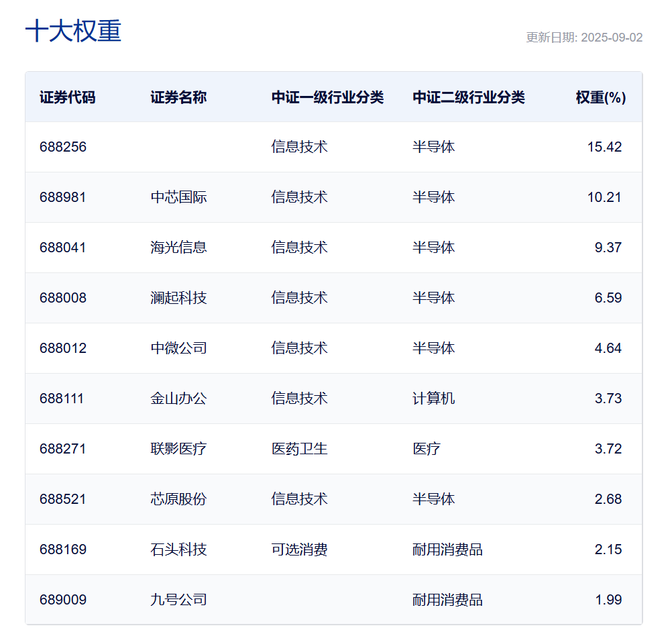Open the 九号公司 security name
This screenshot has height=632, width=672.
tap(178, 600)
